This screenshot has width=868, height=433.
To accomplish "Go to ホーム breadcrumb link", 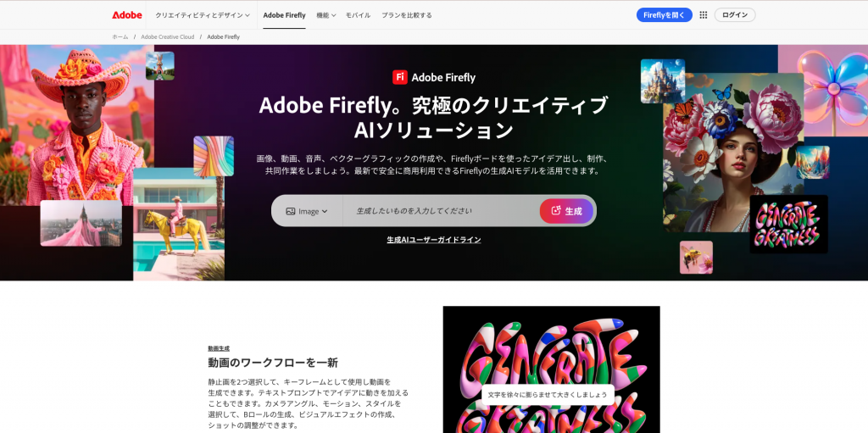I will click(x=120, y=36).
